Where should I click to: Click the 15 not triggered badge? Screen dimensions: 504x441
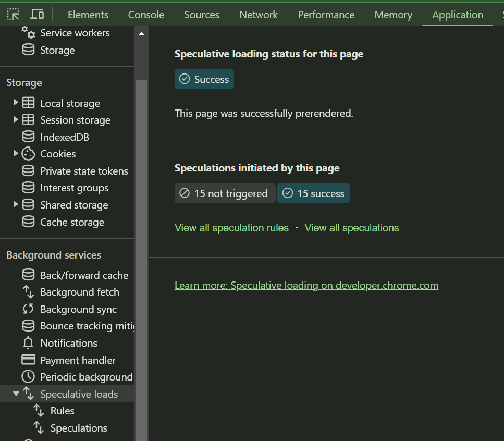[225, 193]
